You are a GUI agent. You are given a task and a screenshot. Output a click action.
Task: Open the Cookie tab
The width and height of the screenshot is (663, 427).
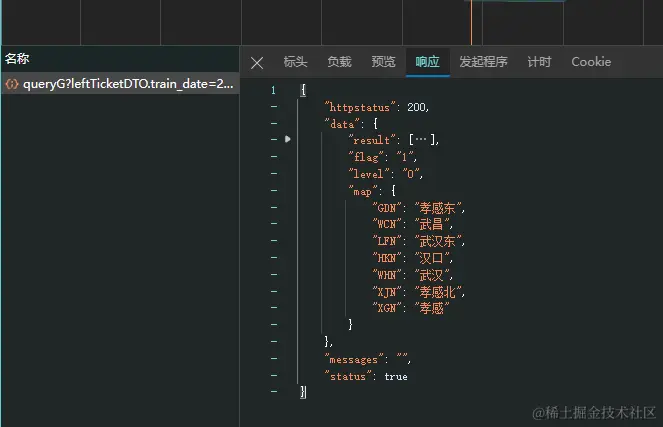[591, 62]
